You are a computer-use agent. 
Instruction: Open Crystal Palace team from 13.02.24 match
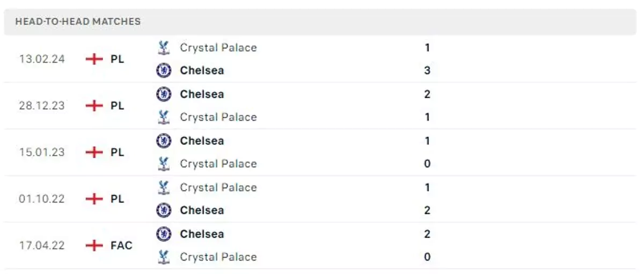[x=218, y=48]
